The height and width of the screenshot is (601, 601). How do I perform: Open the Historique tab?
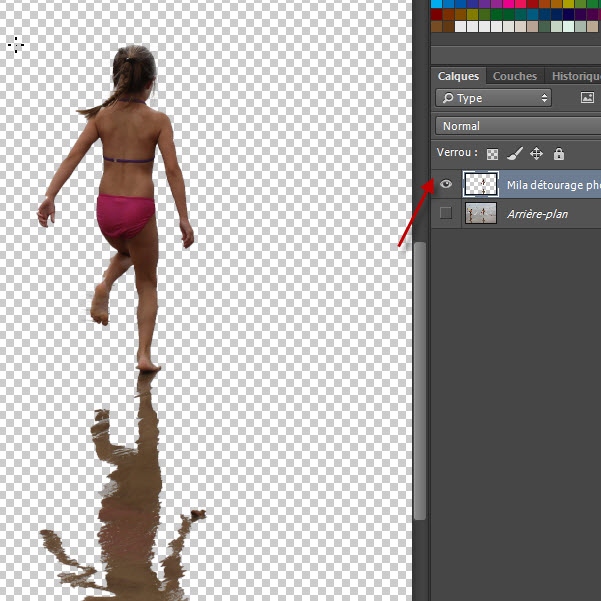[575, 76]
